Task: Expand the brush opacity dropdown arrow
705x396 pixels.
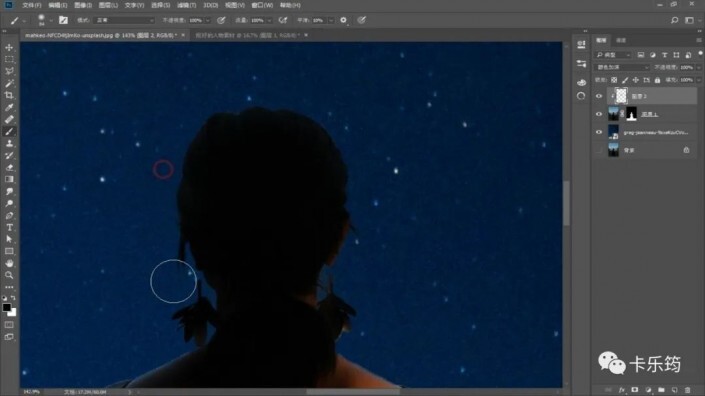Action: (208, 20)
